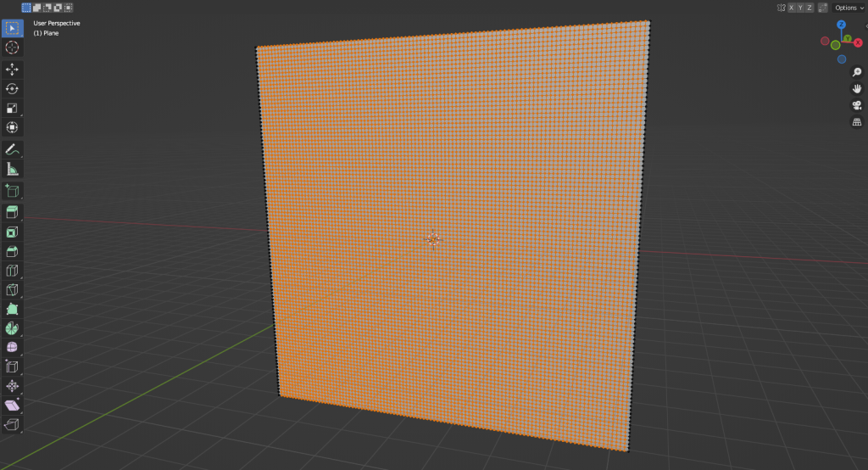Switch selection mode to Extend

36,8
